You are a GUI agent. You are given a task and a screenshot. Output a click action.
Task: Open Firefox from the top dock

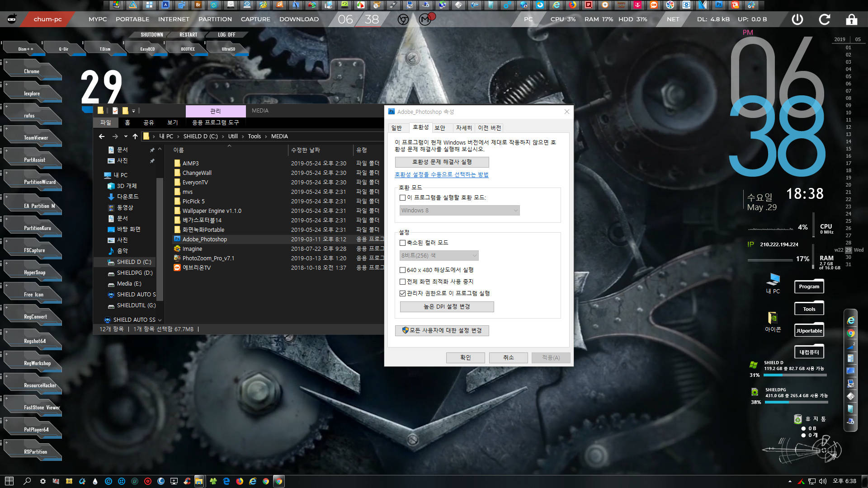[572, 5]
